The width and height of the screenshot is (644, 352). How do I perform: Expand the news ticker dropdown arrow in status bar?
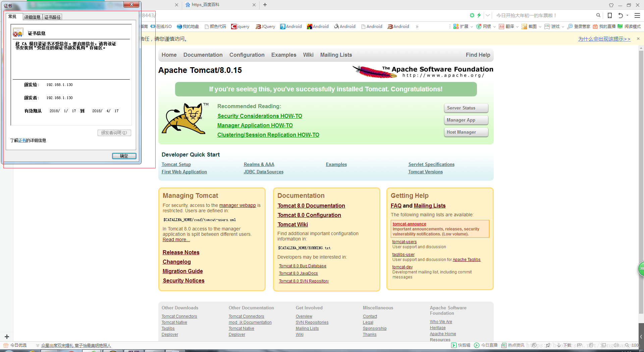[x=38, y=345]
